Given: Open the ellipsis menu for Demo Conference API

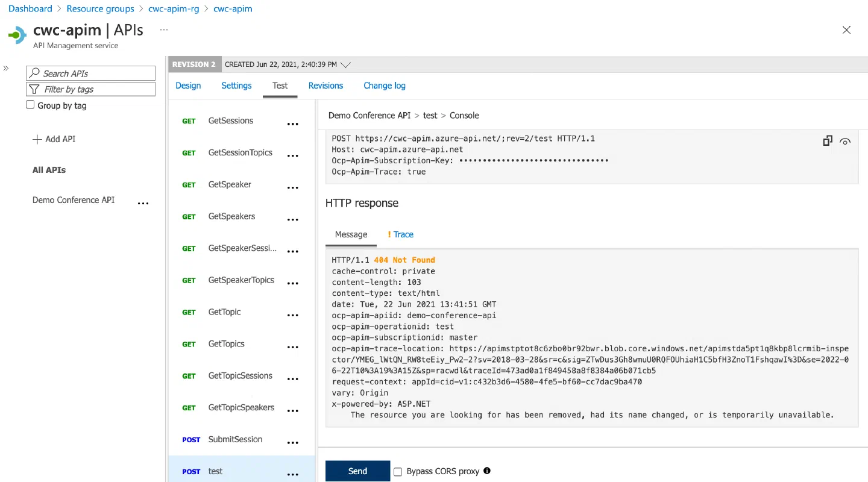Looking at the screenshot, I should click(x=143, y=204).
